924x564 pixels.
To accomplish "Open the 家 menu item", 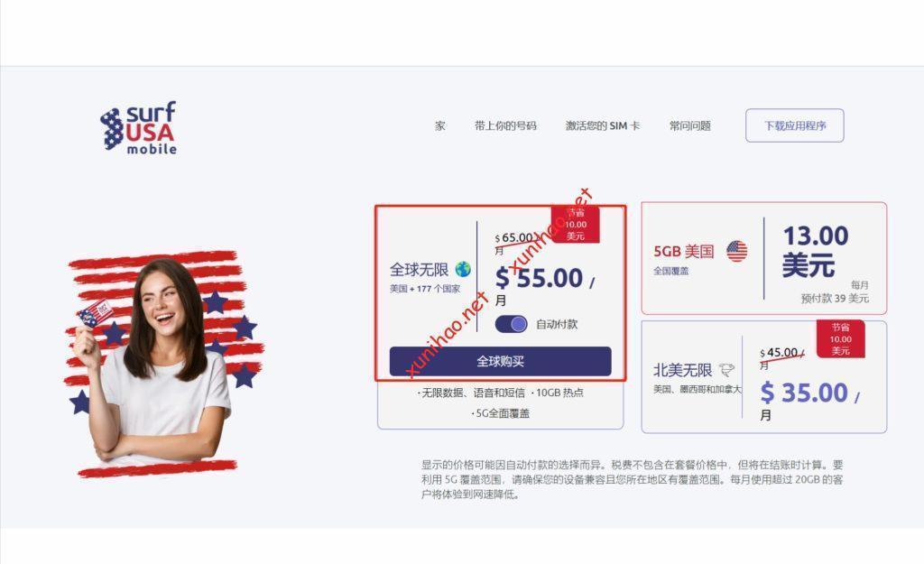I will pos(440,125).
